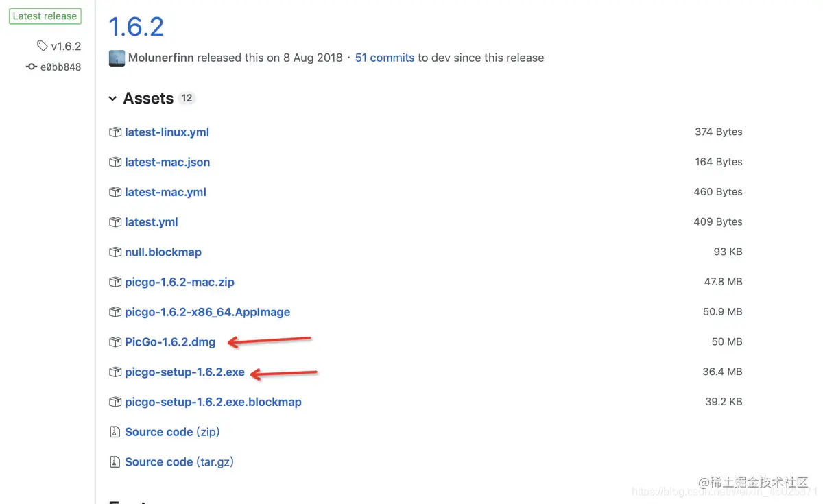
Task: Download Source code (tar.gz)
Action: pyautogui.click(x=180, y=462)
